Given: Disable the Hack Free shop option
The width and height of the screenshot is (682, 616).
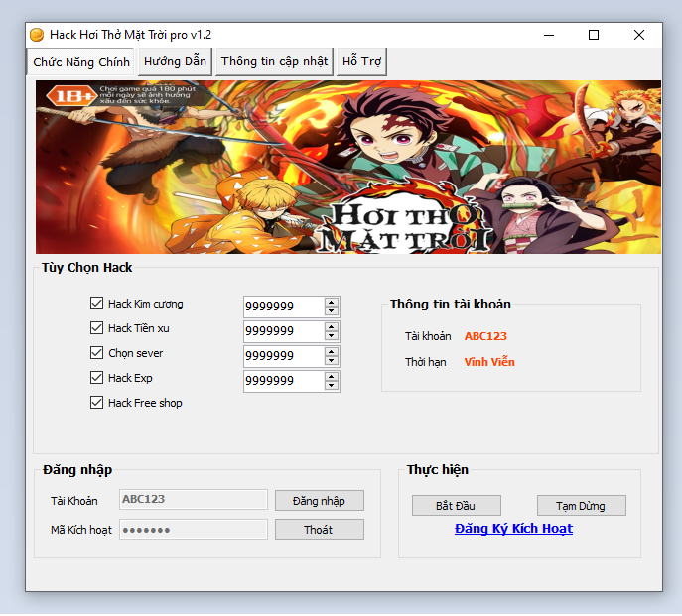Looking at the screenshot, I should pyautogui.click(x=97, y=403).
